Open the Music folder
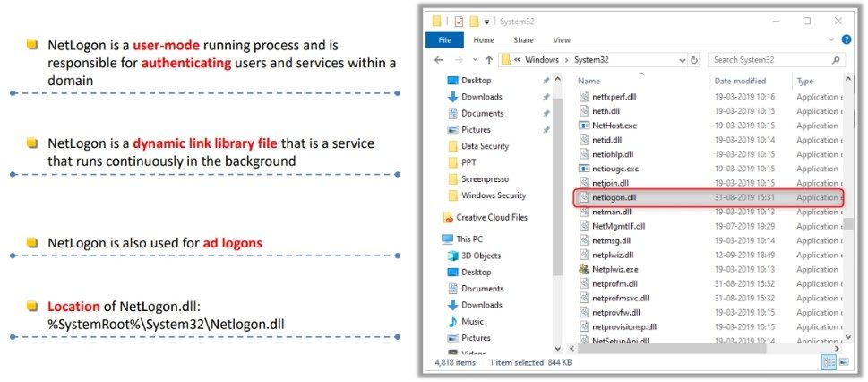Image resolution: width=868 pixels, height=382 pixels. (465, 322)
